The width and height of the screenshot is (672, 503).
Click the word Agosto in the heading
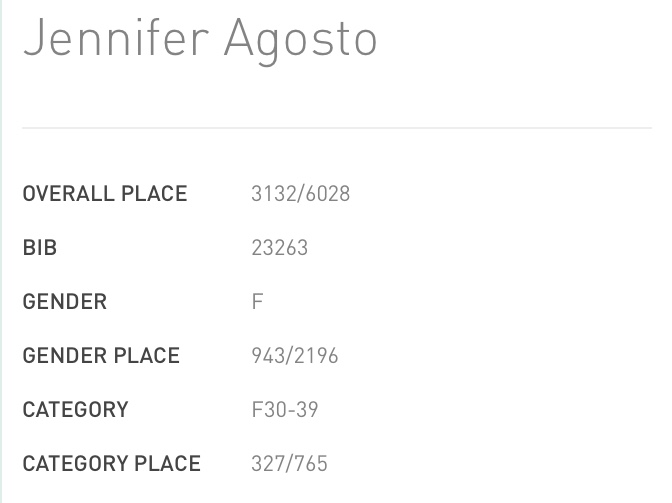point(300,42)
